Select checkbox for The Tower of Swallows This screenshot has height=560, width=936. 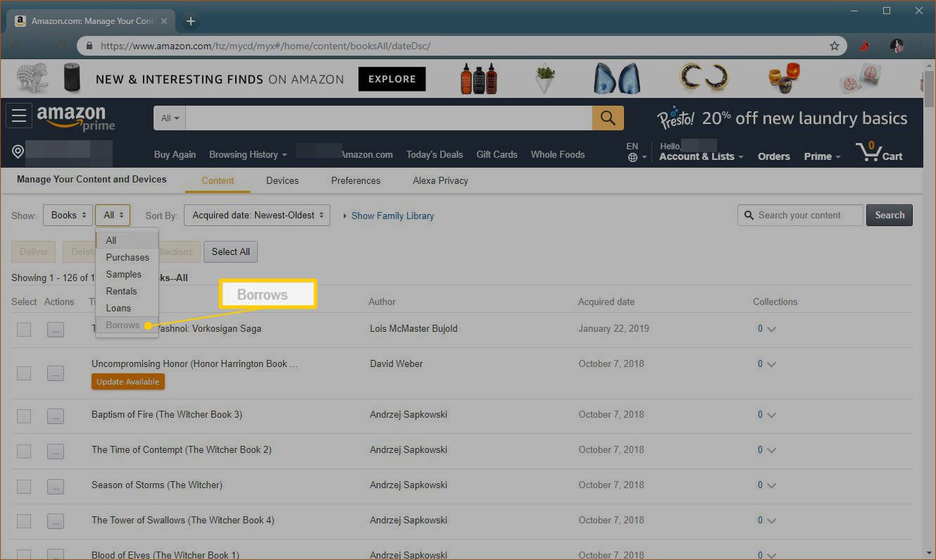click(x=24, y=522)
